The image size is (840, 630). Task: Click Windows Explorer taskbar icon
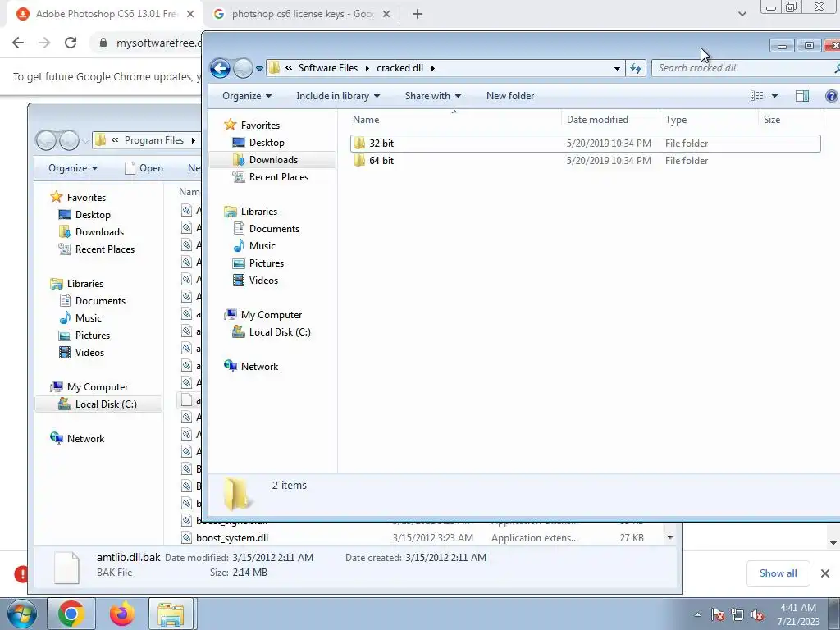pyautogui.click(x=171, y=614)
